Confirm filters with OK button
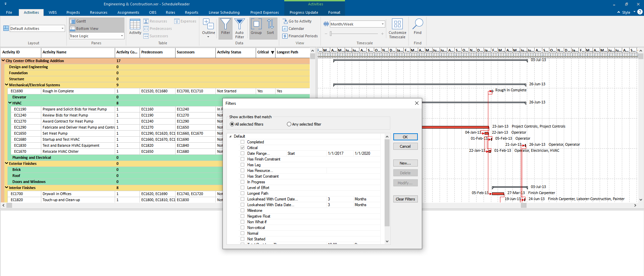Viewport: 644px width, 276px height. pos(405,137)
